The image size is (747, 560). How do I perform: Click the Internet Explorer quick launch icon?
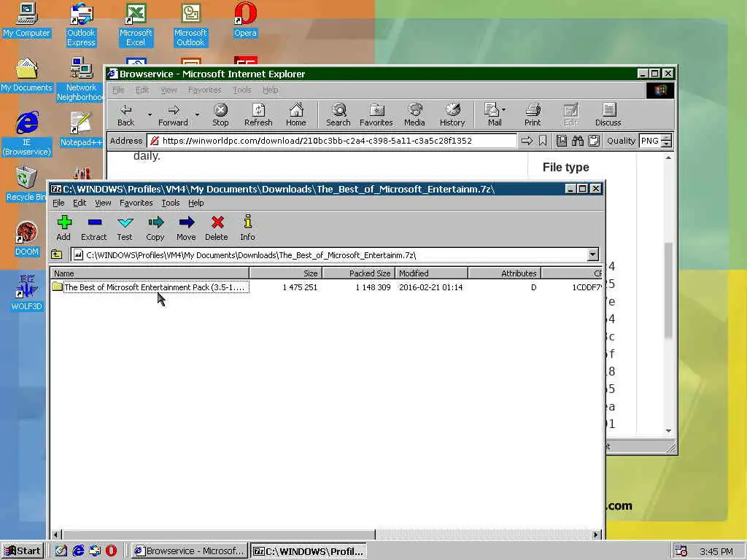click(78, 551)
